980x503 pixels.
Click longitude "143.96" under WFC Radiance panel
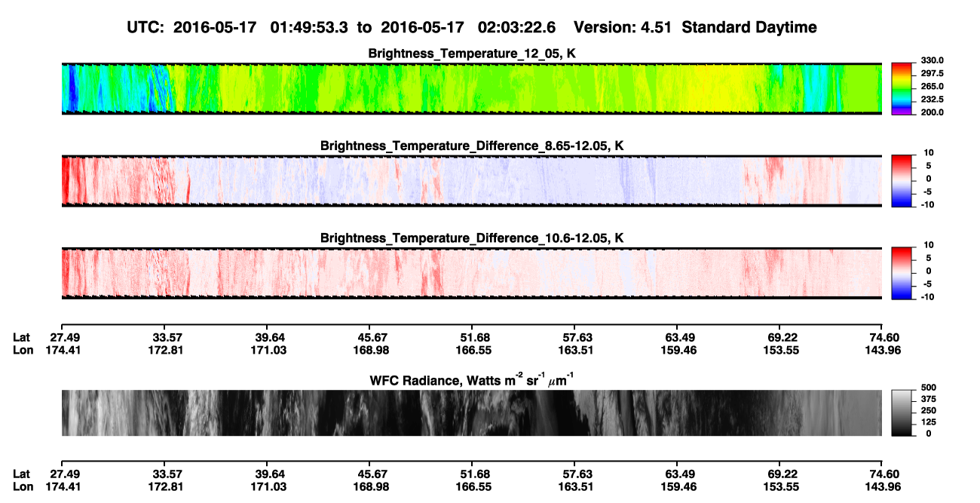882,486
